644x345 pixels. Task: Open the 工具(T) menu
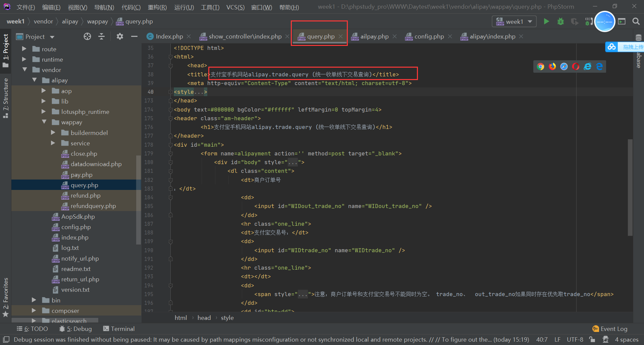tap(210, 7)
